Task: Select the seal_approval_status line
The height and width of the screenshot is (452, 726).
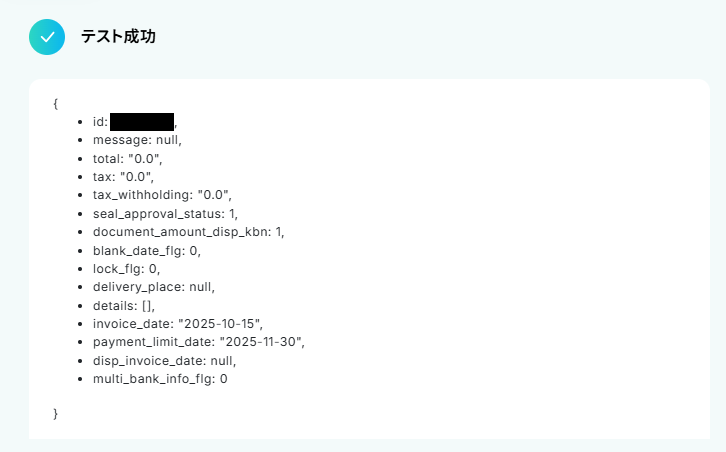Action: tap(165, 214)
